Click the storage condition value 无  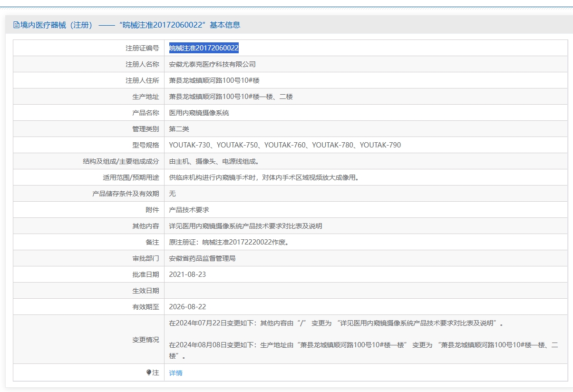[x=173, y=194]
